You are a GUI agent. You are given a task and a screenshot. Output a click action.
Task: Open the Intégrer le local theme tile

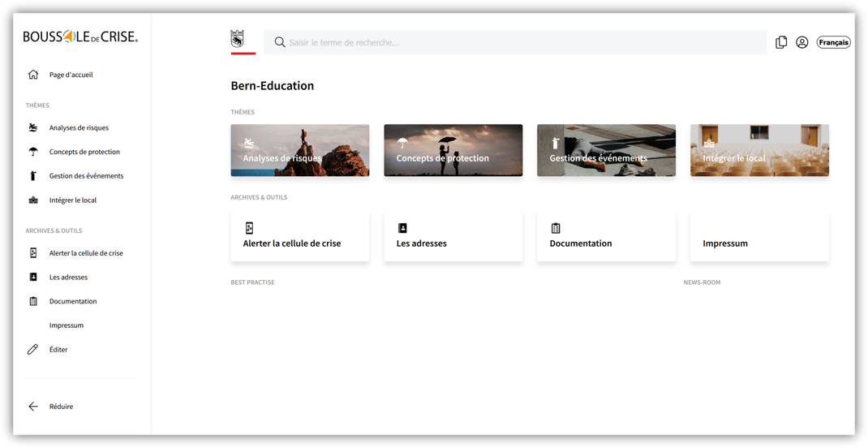tap(759, 150)
